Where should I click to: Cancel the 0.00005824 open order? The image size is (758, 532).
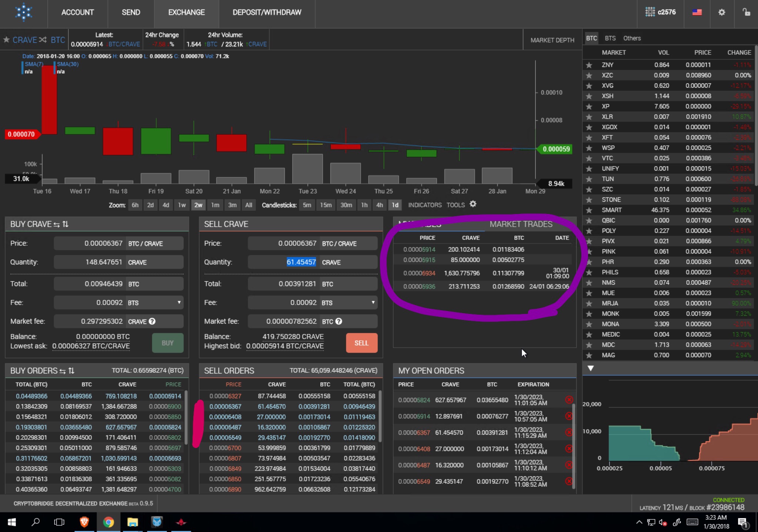(x=569, y=400)
